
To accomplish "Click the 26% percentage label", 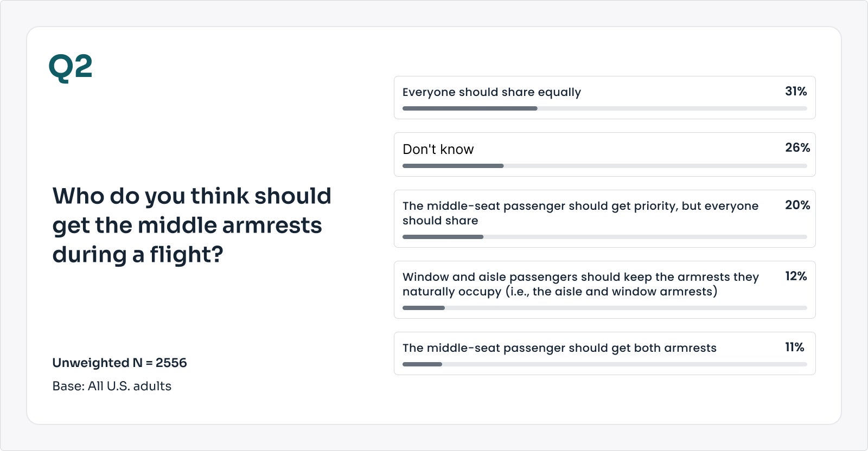I will tap(797, 147).
